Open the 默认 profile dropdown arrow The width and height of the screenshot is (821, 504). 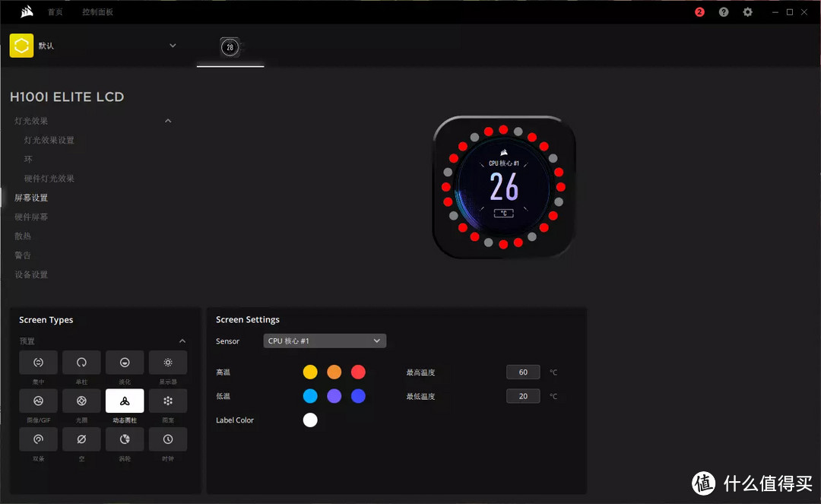coord(173,46)
